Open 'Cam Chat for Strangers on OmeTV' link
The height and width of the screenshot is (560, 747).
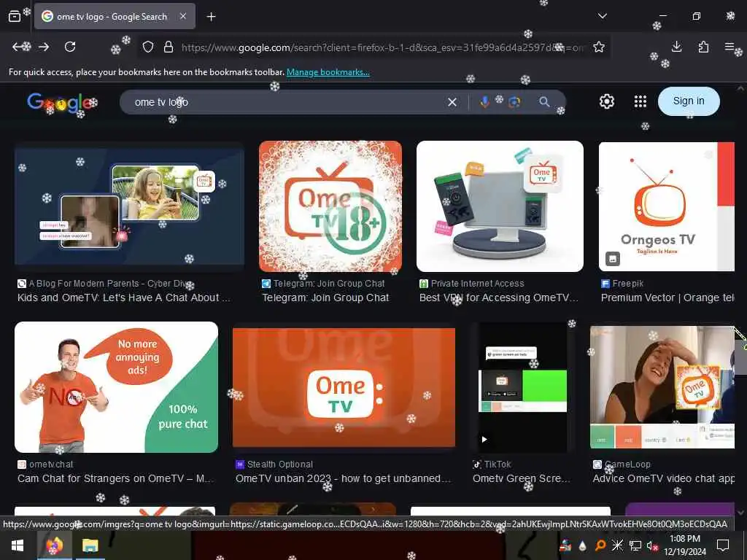pyautogui.click(x=115, y=478)
